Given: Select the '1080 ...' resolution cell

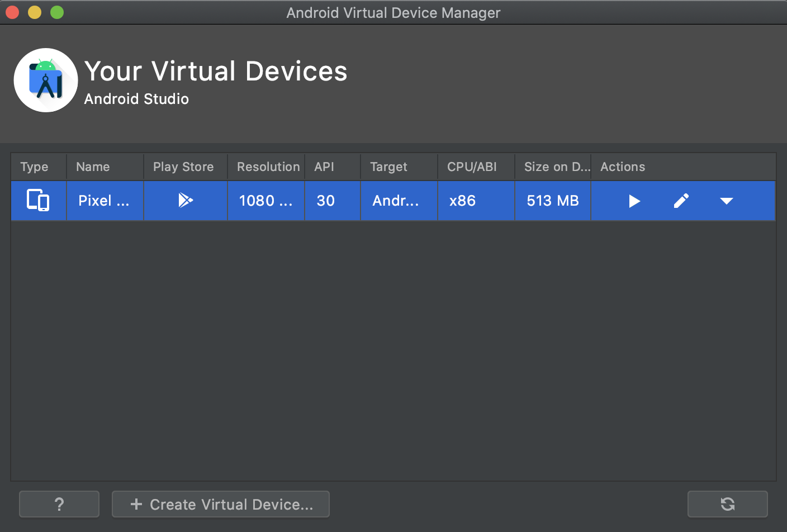Looking at the screenshot, I should pos(266,201).
